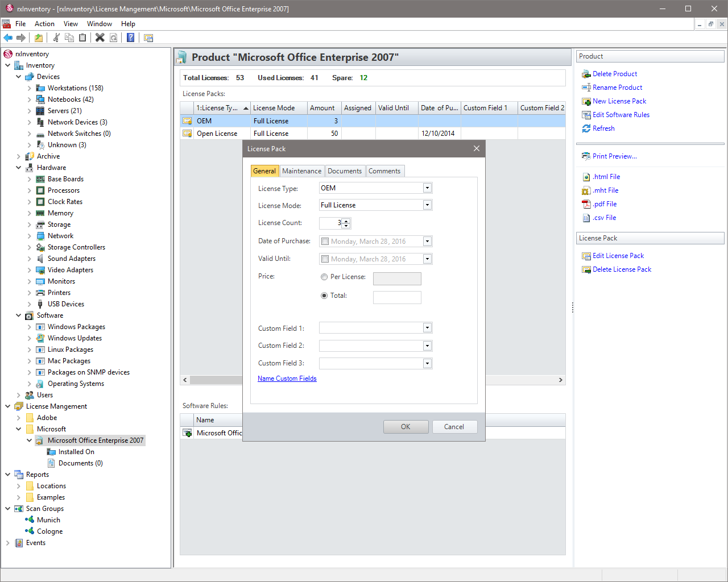Viewport: 728px width, 582px height.
Task: Open the Custom Field 1 dropdown
Action: [427, 328]
